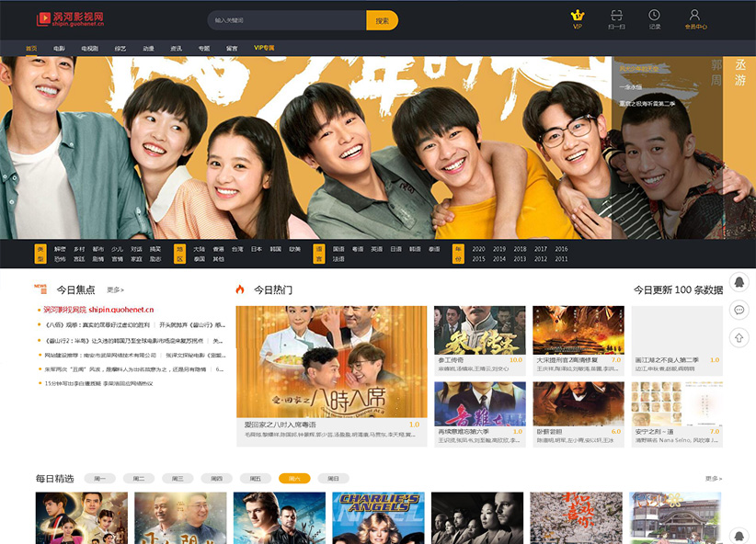756x544 pixels.
Task: Click the back-to-top arrow icon
Action: [738, 337]
